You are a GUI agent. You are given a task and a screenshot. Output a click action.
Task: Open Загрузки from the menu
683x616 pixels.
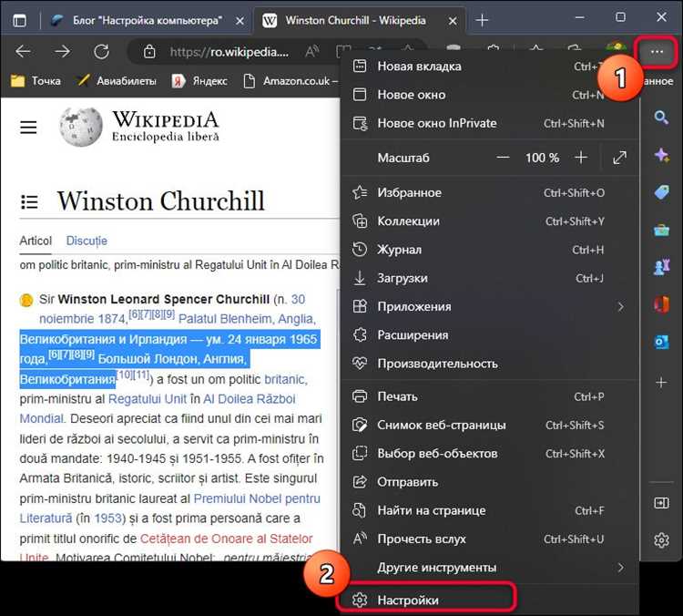click(x=490, y=278)
